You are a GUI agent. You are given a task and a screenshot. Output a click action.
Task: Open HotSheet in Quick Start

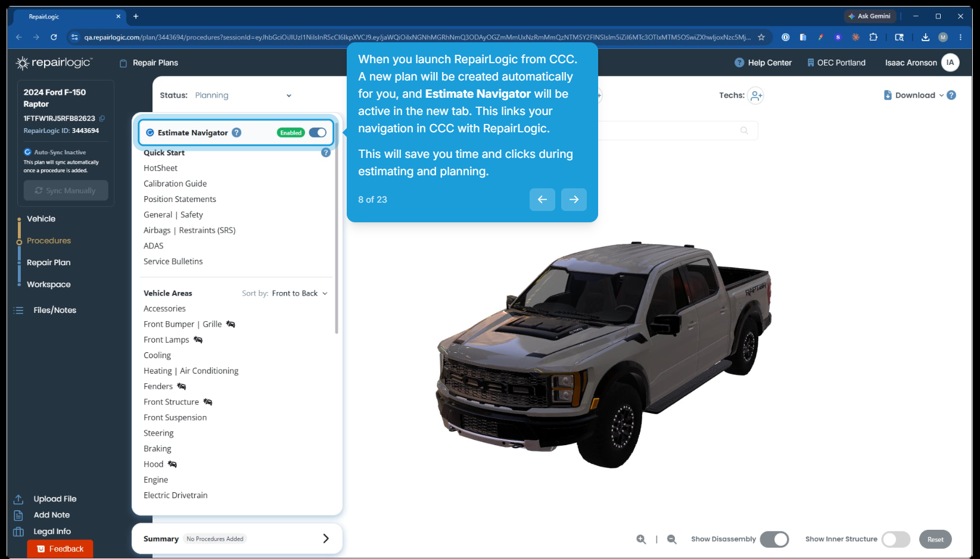[160, 168]
